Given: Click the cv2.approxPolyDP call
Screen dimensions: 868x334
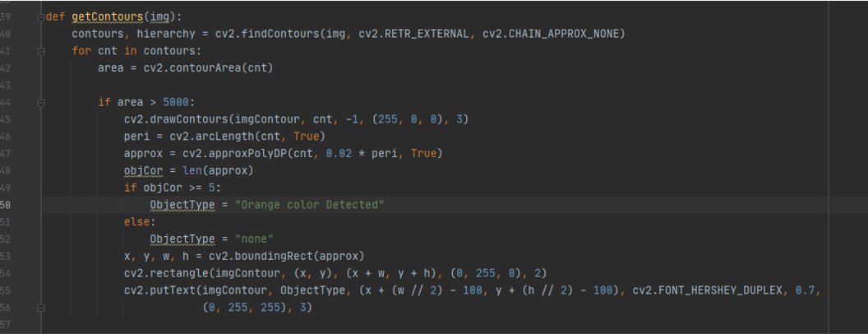Looking at the screenshot, I should [224, 154].
